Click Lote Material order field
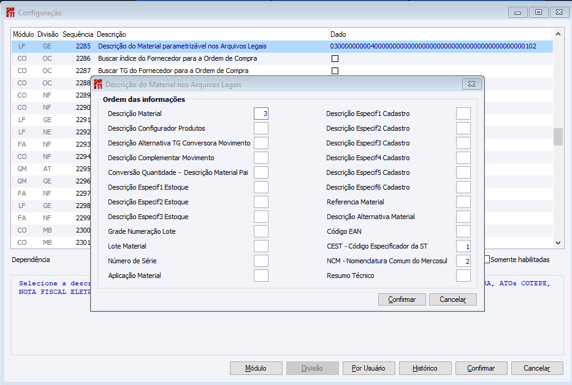The height and width of the screenshot is (385, 572). (x=261, y=246)
